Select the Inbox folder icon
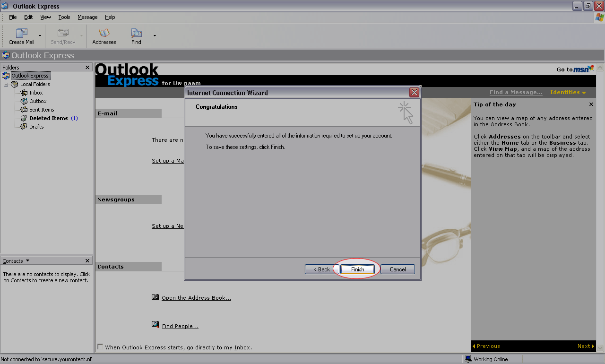This screenshot has height=364, width=605. [x=24, y=93]
